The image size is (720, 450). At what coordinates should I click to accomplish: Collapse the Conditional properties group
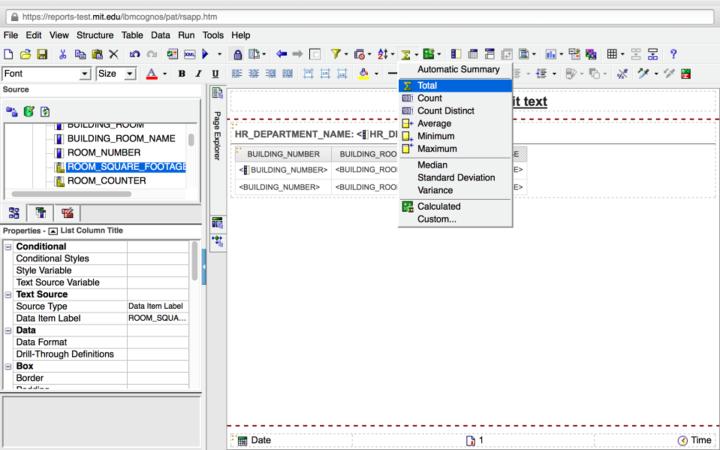(9, 247)
